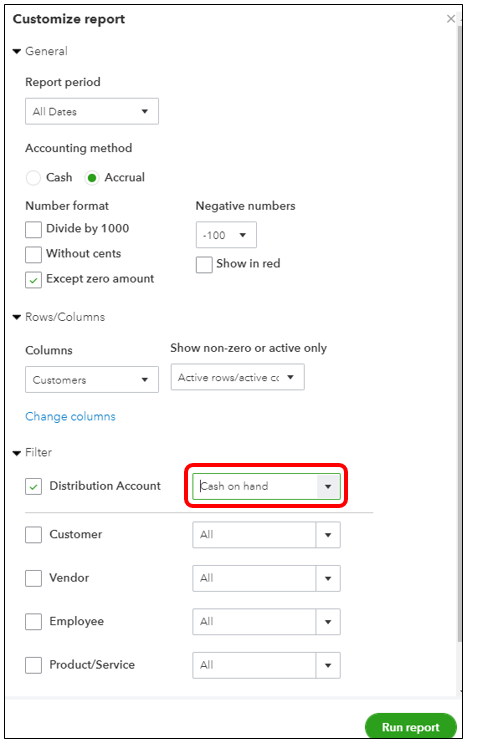Screen dimensions: 477x744
Task: Click the Customer All field
Action: point(254,535)
